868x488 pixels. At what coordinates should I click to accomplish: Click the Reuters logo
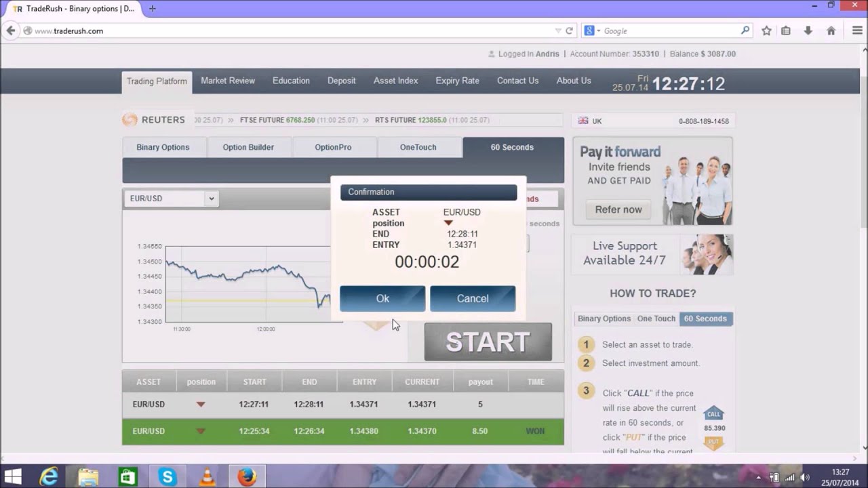[x=154, y=120]
